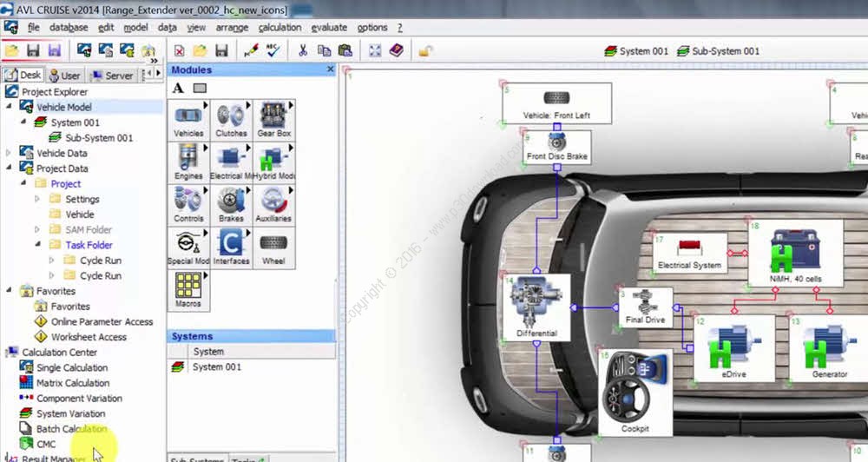Switch to the User tab
Image resolution: width=868 pixels, height=462 pixels.
65,76
